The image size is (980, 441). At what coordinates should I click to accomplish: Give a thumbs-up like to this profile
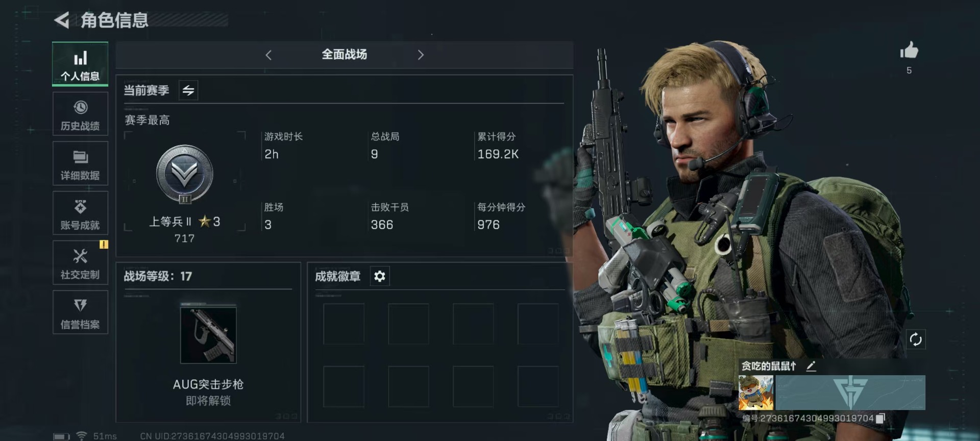point(909,50)
